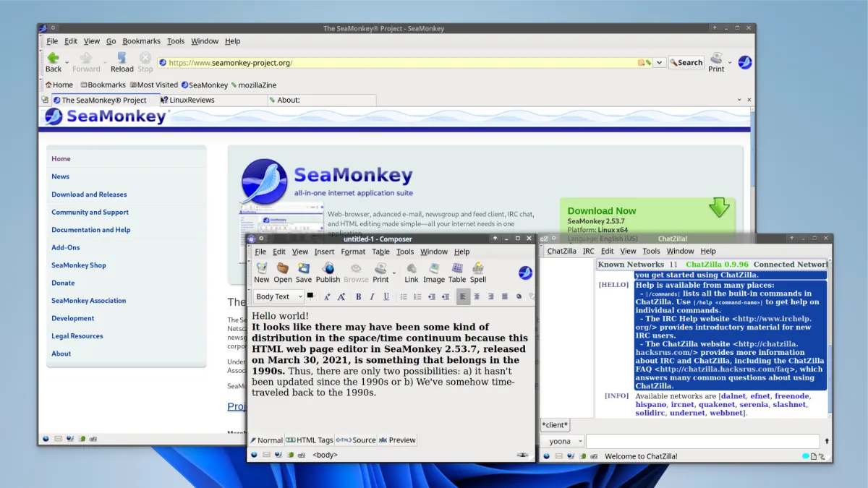The height and width of the screenshot is (488, 868).
Task: Click the Back arrow in SeaMonkey browser
Action: tap(54, 61)
